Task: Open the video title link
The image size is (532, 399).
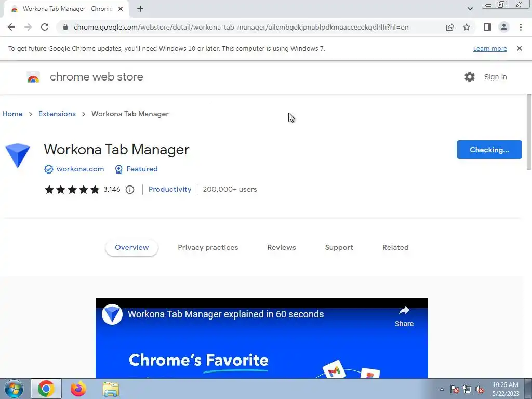Action: pyautogui.click(x=225, y=314)
